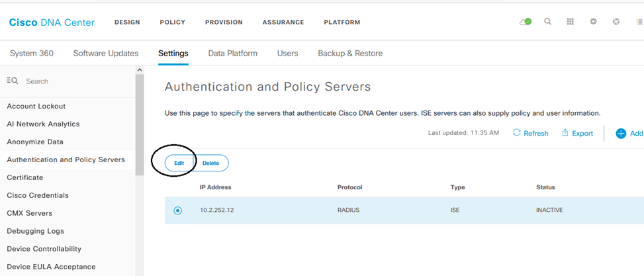
Task: Click the Status column header
Action: coord(545,187)
